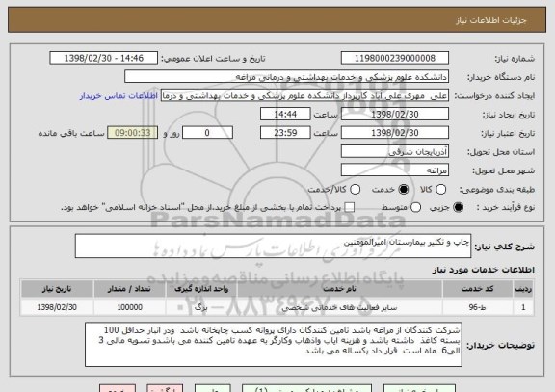This screenshot has width=555, height=392.
Task: Click the countdown timer 09:00:33
Action: [133, 133]
